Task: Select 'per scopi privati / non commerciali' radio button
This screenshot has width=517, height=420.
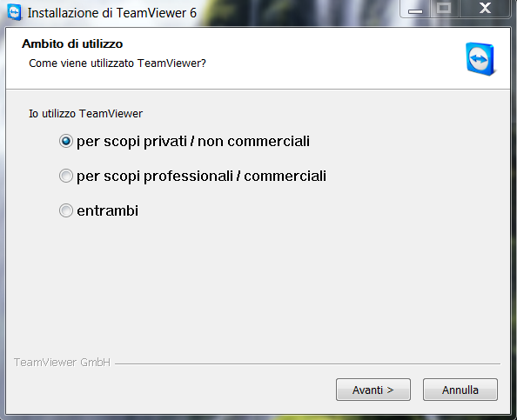Action: pos(66,142)
